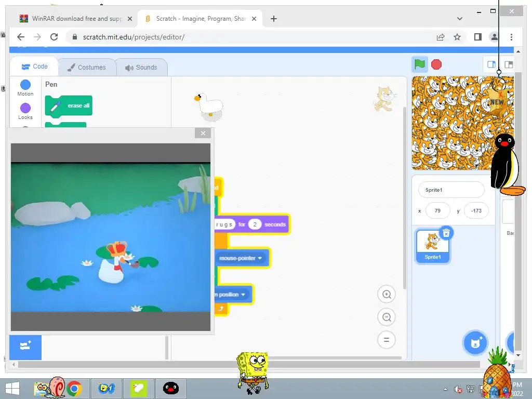Viewport: 532px width, 399px height.
Task: Edit the Sprite1 name field
Action: pyautogui.click(x=451, y=190)
